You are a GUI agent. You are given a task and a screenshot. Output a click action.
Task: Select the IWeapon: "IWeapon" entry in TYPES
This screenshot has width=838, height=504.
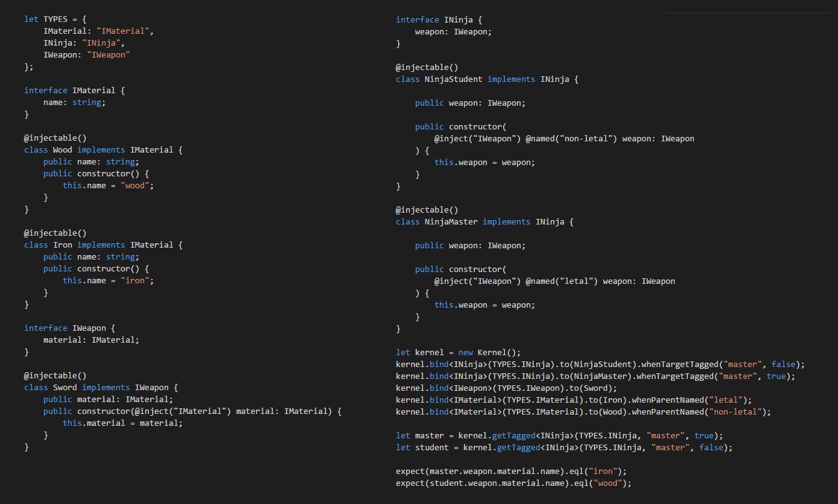click(87, 55)
